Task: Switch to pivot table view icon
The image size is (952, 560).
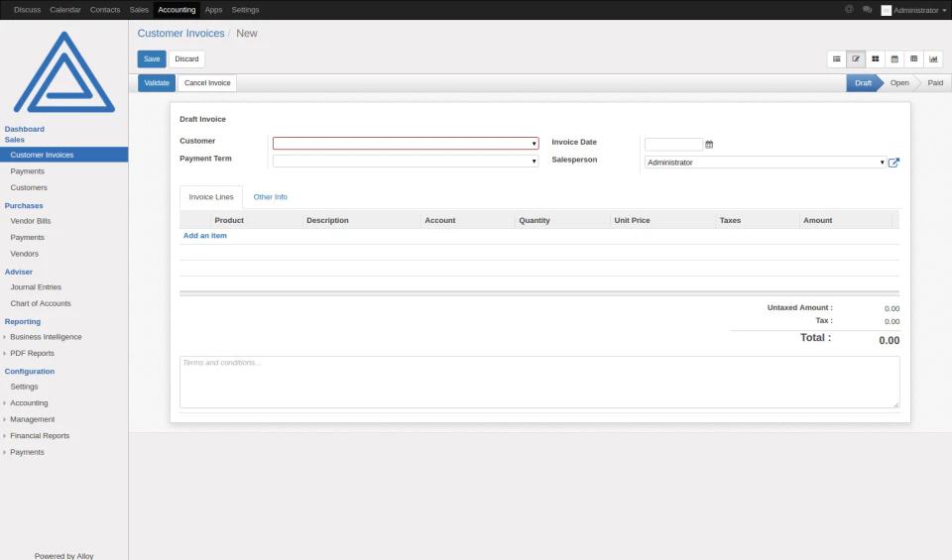Action: click(913, 58)
